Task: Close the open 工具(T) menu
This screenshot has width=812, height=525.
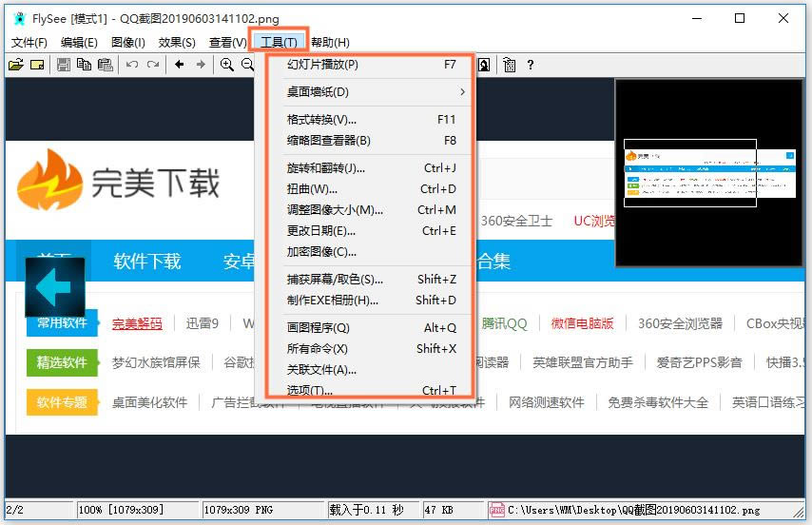Action: [279, 43]
